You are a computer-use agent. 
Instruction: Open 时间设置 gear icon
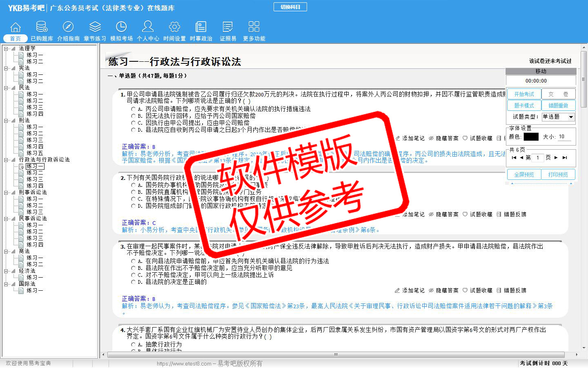(x=174, y=27)
